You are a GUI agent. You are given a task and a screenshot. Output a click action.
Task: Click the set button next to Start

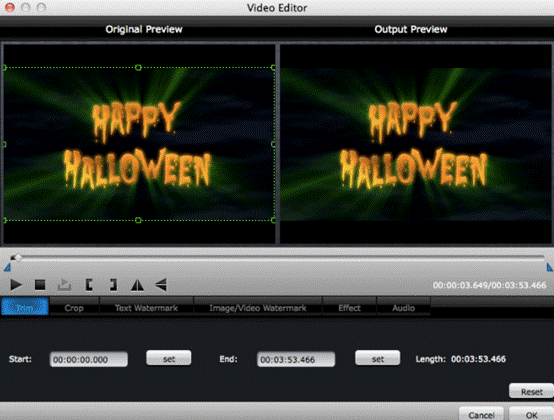coord(169,359)
